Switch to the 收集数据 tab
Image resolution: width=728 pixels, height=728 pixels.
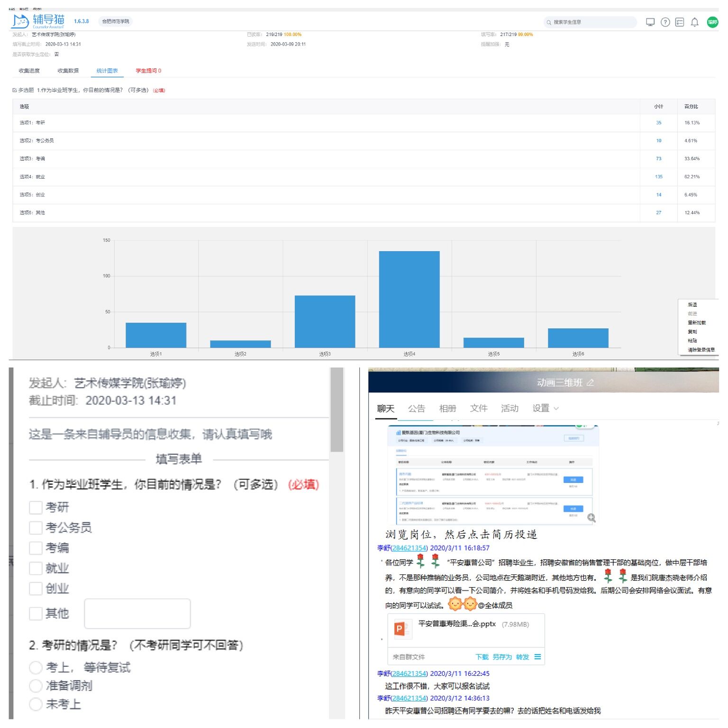click(68, 71)
